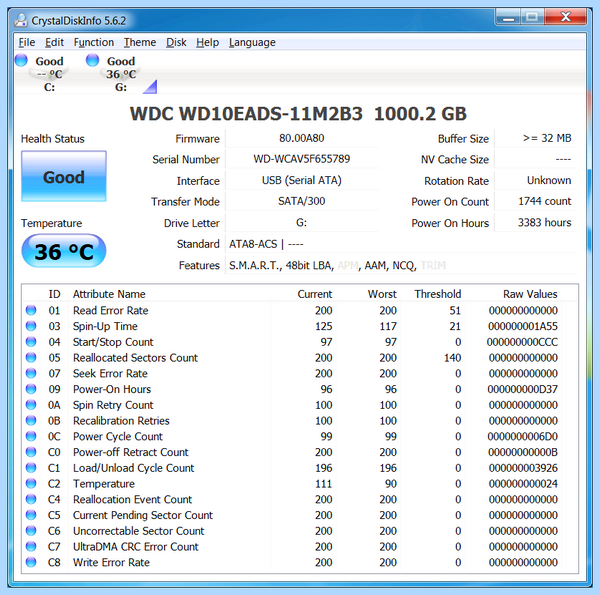Close the CrystalDiskInfo window
Viewport: 600px width, 595px height.
click(x=566, y=17)
